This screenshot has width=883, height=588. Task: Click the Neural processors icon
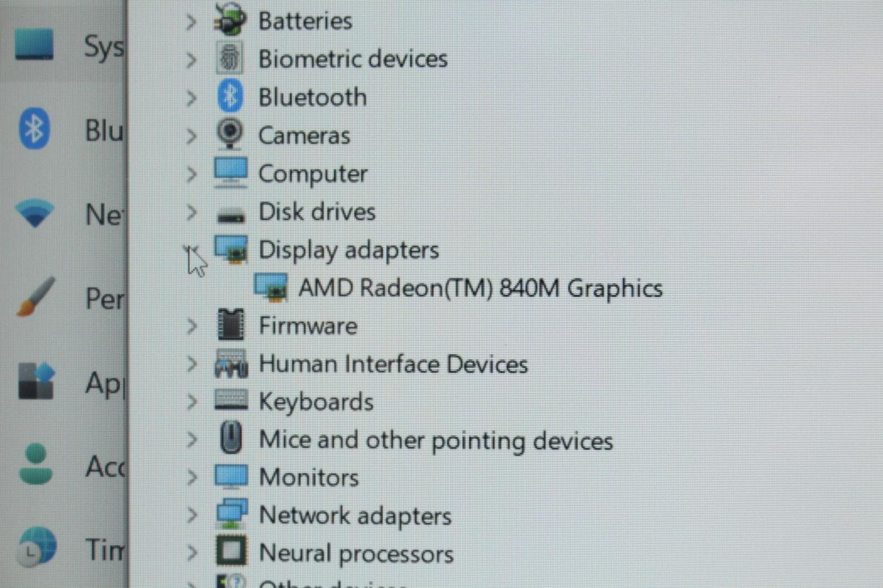coord(231,551)
